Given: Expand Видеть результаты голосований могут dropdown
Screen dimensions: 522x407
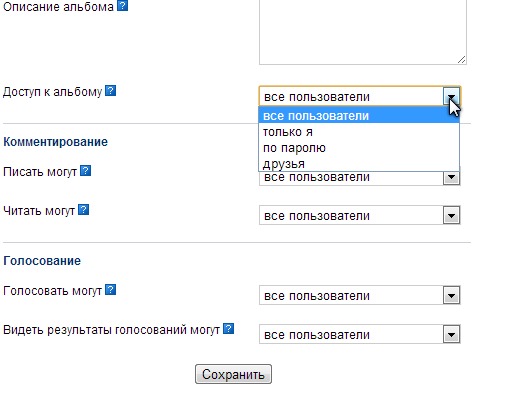Looking at the screenshot, I should tap(451, 334).
